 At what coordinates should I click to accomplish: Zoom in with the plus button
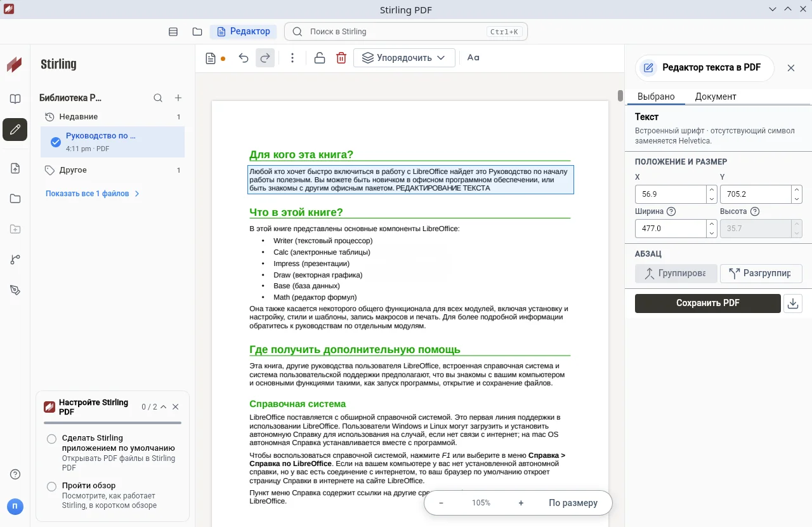coord(521,503)
